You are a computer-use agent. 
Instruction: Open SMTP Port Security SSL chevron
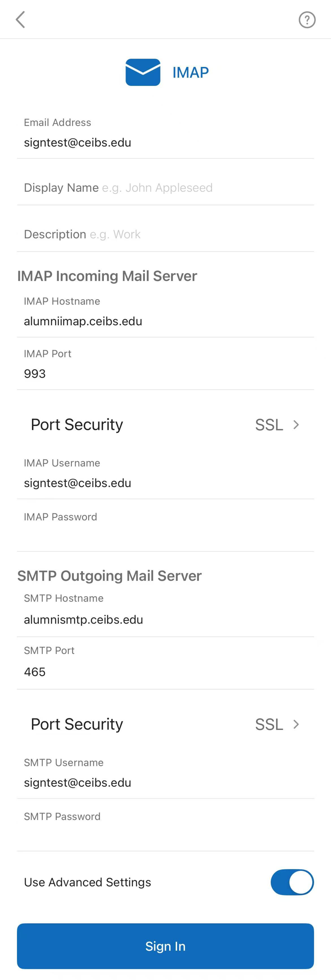tap(296, 724)
